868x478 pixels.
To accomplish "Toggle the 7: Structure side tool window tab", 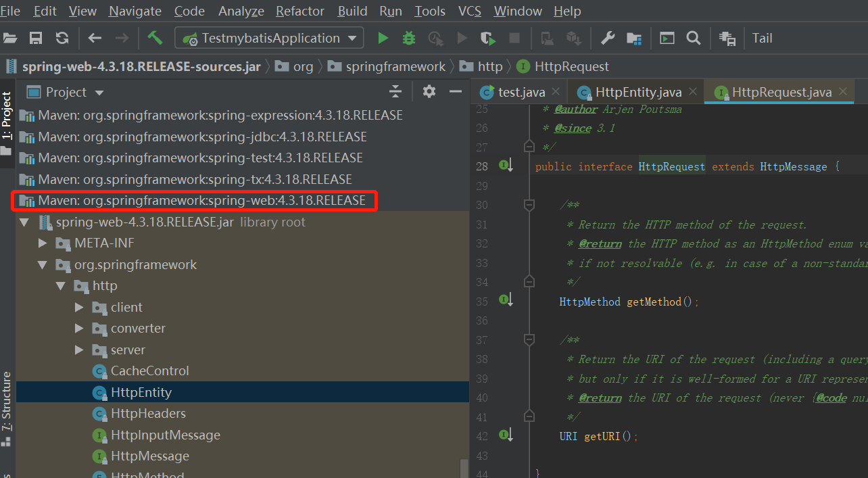I will (7, 407).
